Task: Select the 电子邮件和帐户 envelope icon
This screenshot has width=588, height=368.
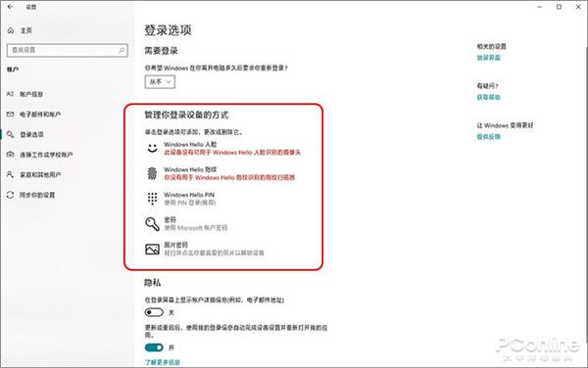Action: click(x=10, y=115)
